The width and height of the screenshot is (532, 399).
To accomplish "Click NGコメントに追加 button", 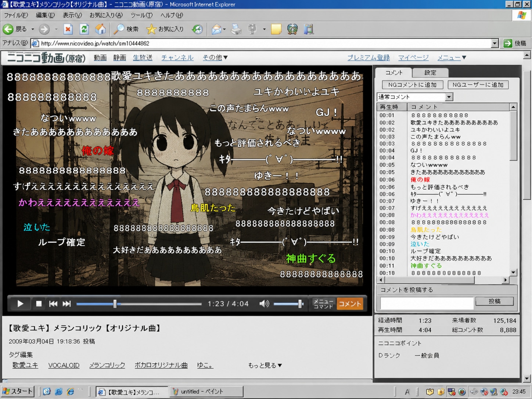I will (x=413, y=85).
